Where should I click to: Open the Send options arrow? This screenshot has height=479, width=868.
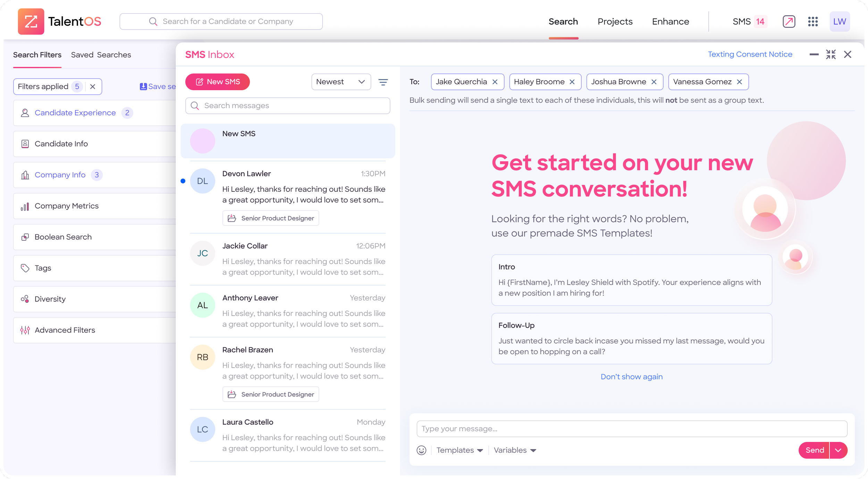pos(838,450)
